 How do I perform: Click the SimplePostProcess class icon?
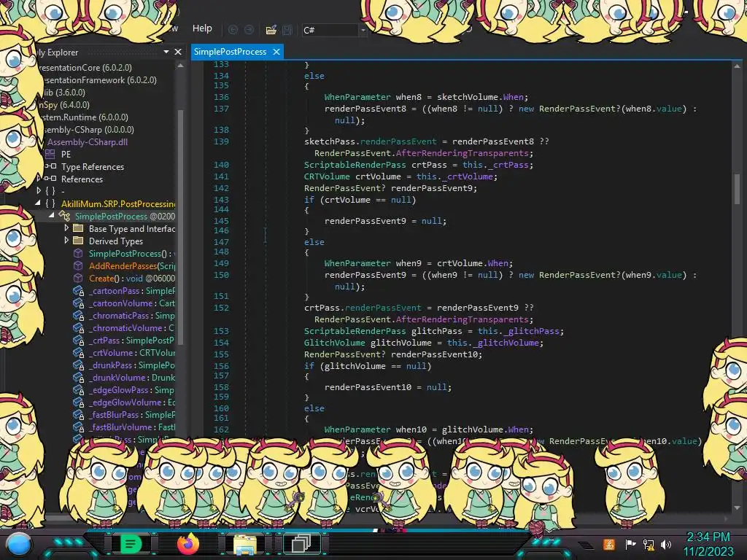pos(64,216)
